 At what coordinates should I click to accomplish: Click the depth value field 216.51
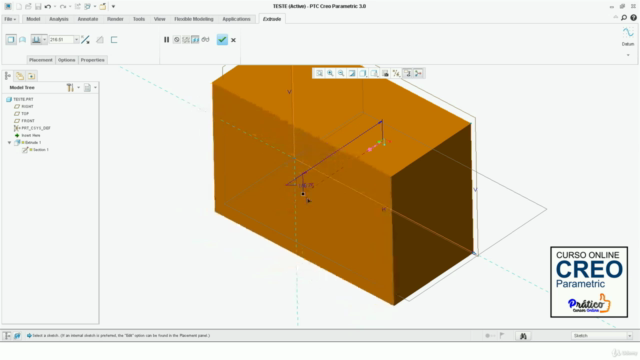(x=61, y=40)
